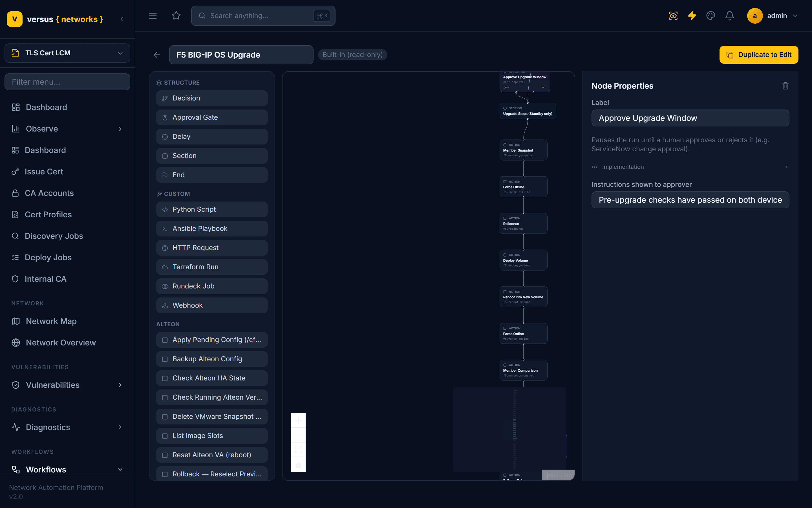The image size is (812, 508).
Task: Select the Ansible Playbook node
Action: click(212, 229)
